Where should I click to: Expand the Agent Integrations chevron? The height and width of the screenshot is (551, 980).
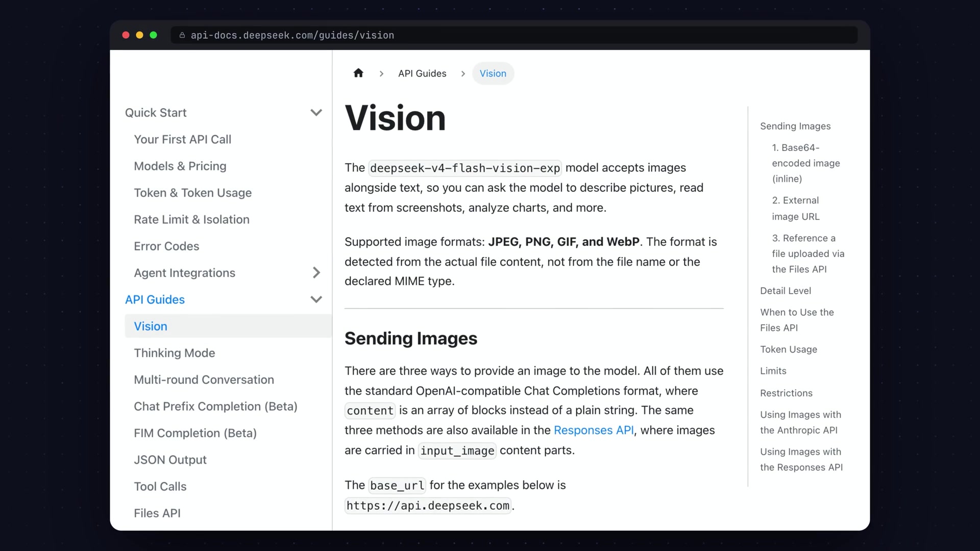[316, 273]
